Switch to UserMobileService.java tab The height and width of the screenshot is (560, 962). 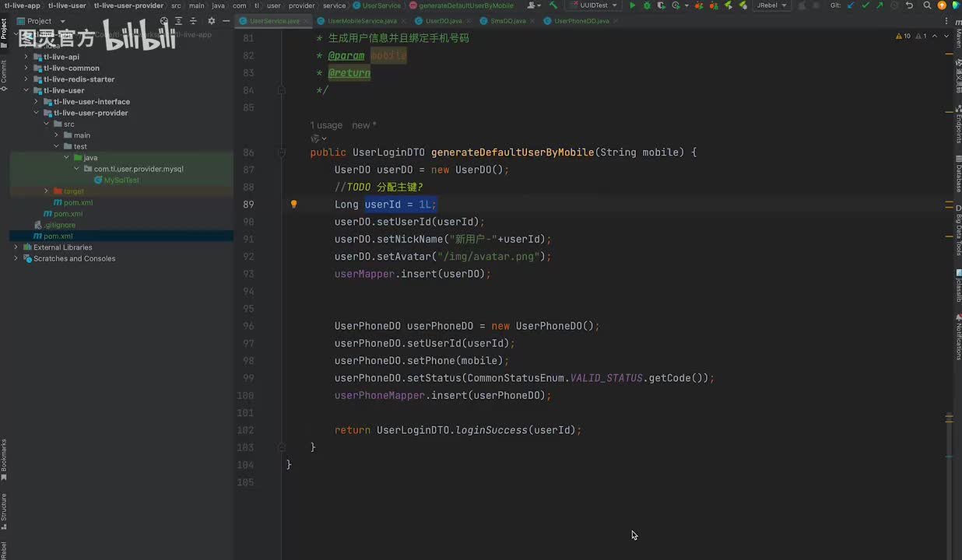pos(361,21)
